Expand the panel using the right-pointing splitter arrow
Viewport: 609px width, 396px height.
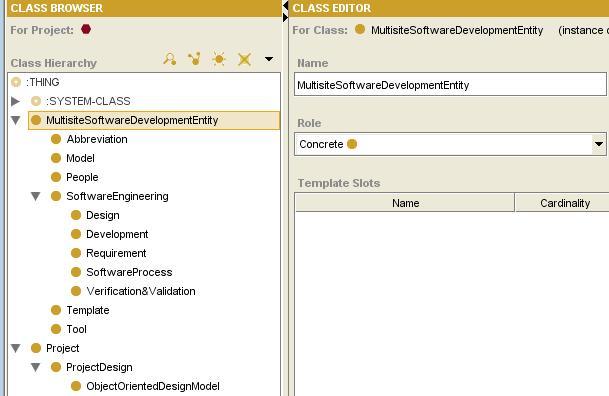click(285, 17)
